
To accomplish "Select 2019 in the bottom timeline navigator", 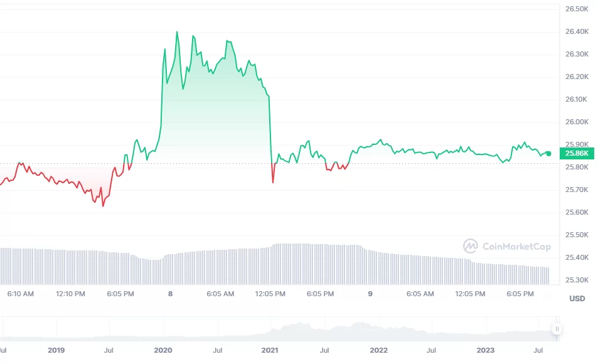I will pos(56,350).
